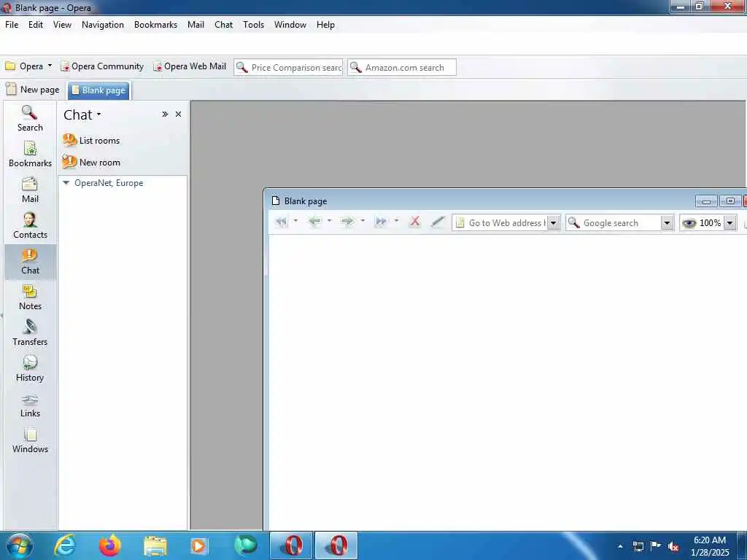
Task: Click the Forward arrow in Blank page toolbar
Action: click(348, 222)
